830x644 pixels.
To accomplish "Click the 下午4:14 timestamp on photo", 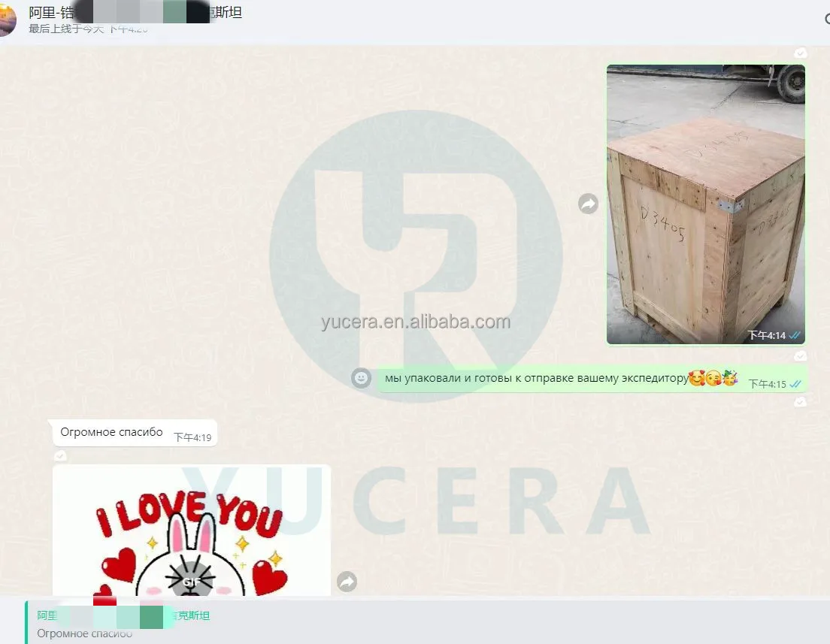I will [766, 335].
